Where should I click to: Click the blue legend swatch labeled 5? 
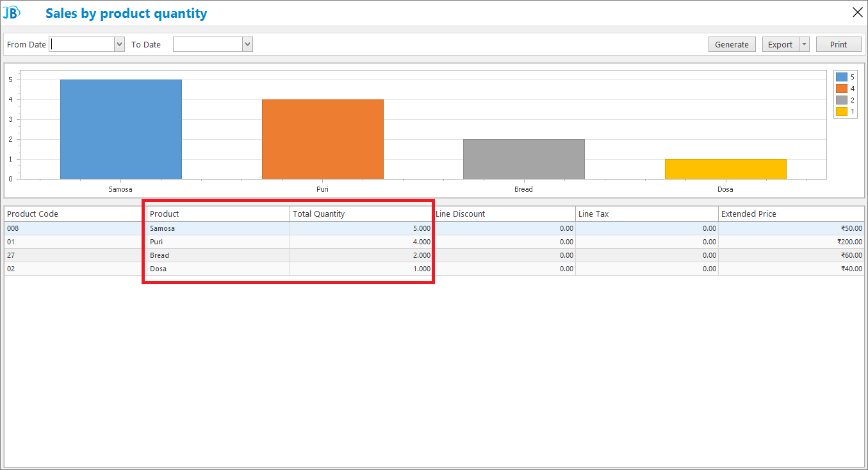tap(842, 77)
